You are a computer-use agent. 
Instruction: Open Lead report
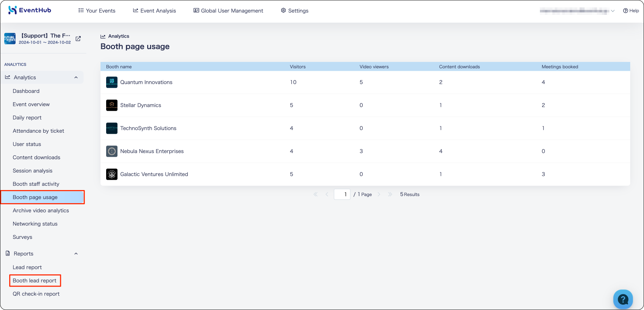pos(27,267)
